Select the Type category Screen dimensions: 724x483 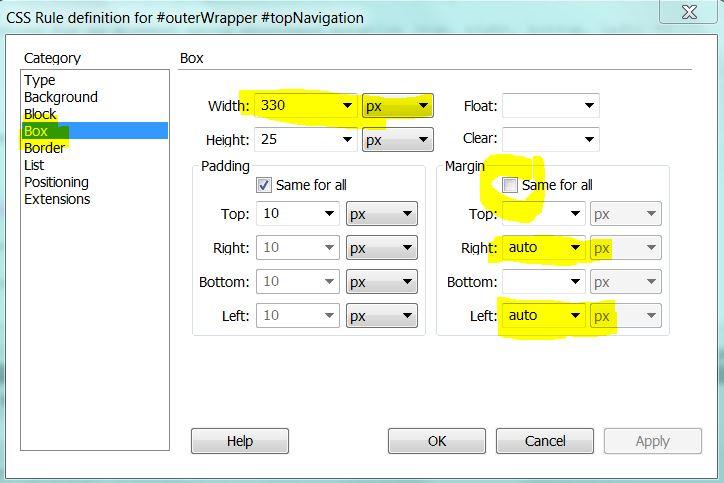point(40,80)
